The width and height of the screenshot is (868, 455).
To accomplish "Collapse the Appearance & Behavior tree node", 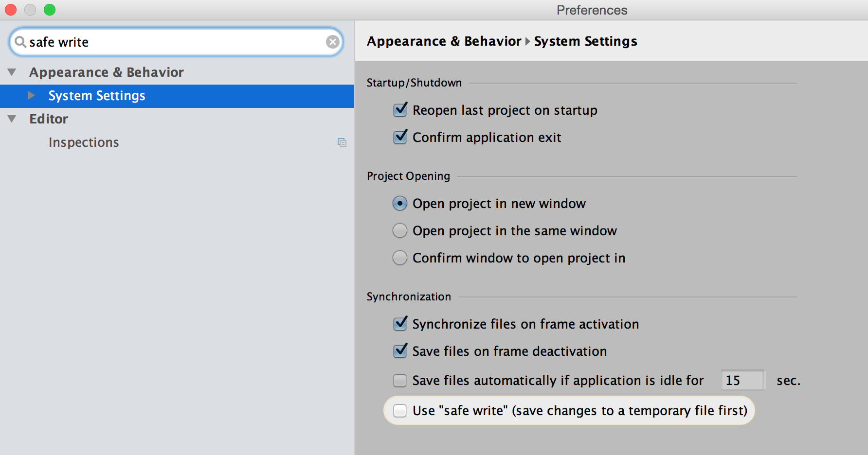I will pyautogui.click(x=12, y=72).
